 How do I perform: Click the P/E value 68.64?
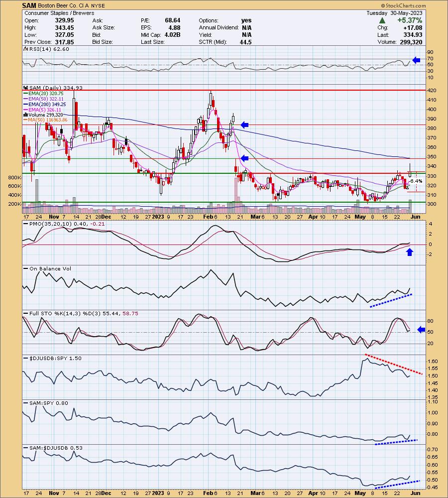(x=172, y=20)
